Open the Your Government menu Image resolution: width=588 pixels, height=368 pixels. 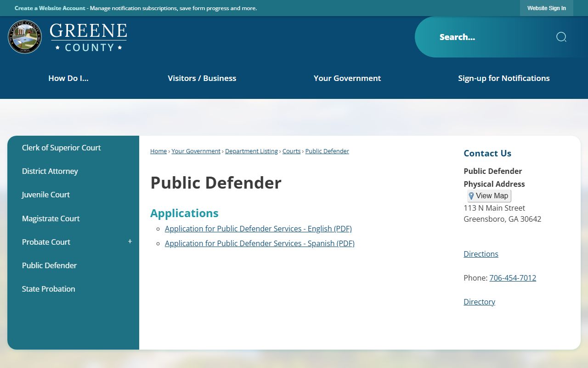[347, 78]
